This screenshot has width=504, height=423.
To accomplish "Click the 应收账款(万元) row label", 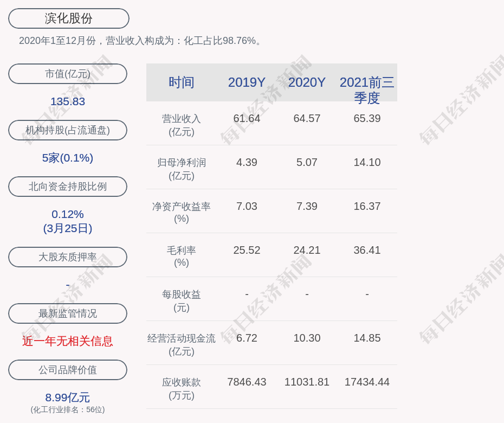I will pos(182,388).
